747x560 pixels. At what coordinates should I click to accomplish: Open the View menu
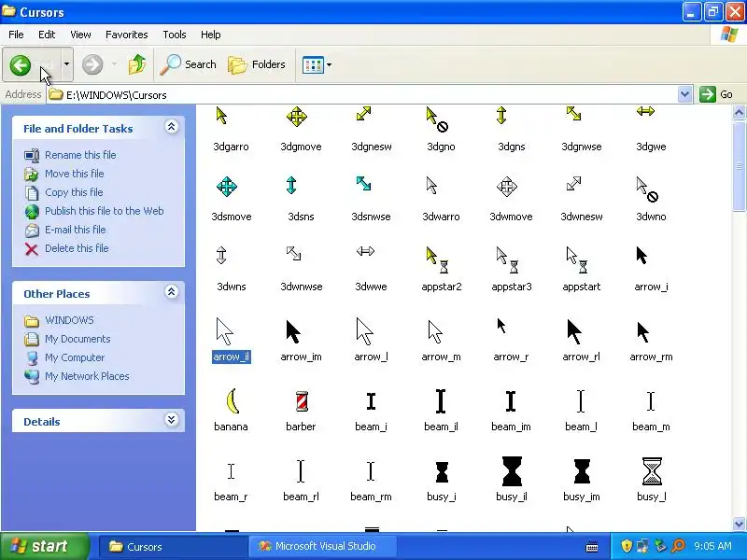80,35
